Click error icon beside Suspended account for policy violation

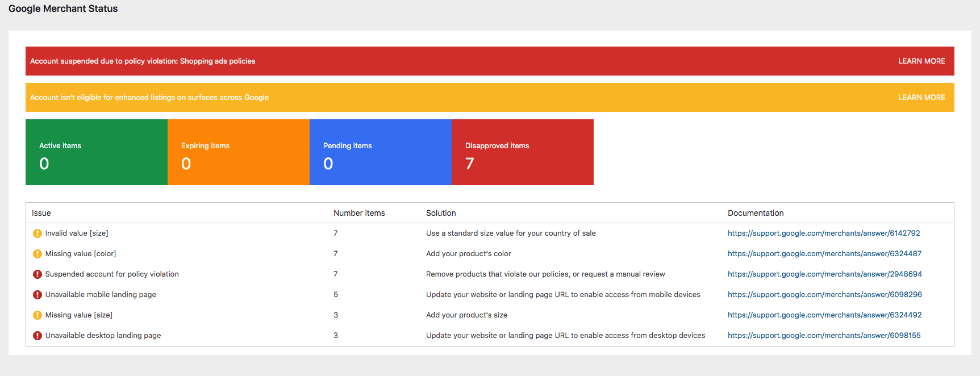(37, 274)
